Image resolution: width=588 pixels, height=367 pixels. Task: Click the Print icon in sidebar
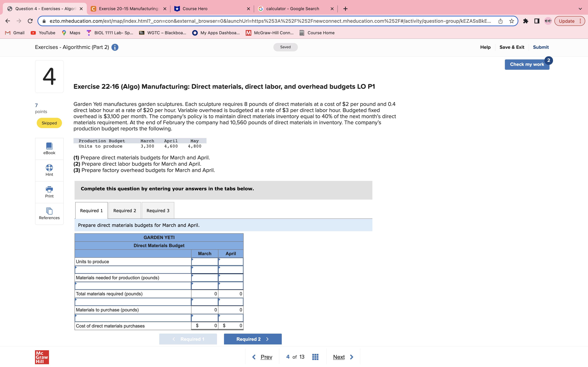(49, 189)
